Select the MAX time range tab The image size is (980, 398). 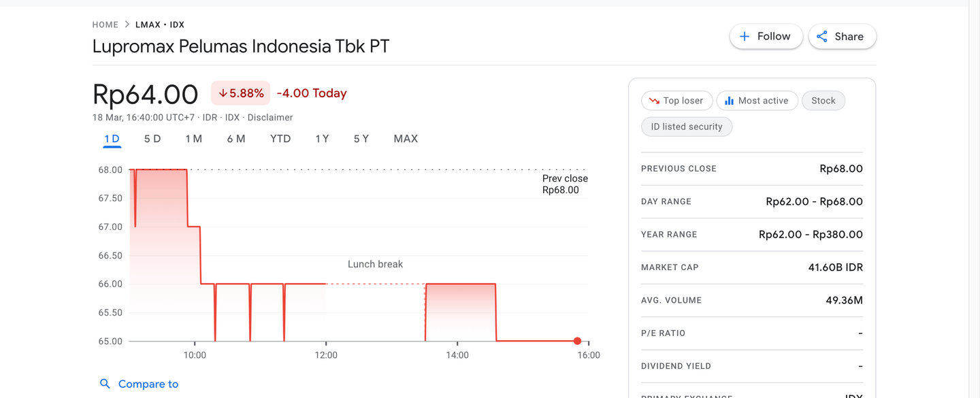(406, 138)
